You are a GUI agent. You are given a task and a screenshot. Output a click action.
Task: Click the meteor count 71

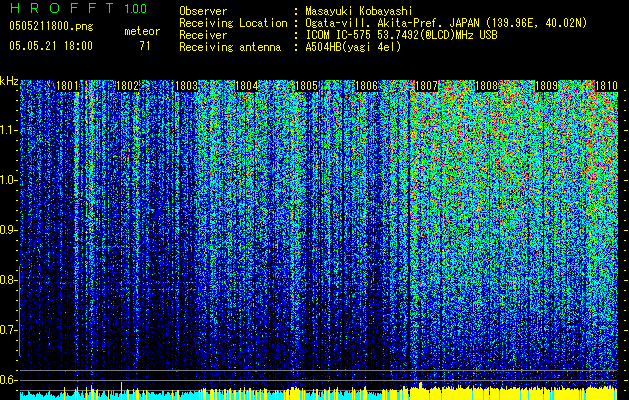(145, 46)
